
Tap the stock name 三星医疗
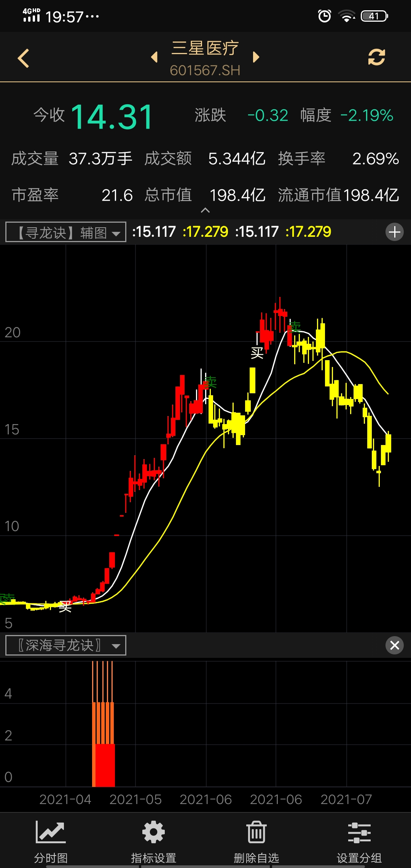pyautogui.click(x=205, y=48)
